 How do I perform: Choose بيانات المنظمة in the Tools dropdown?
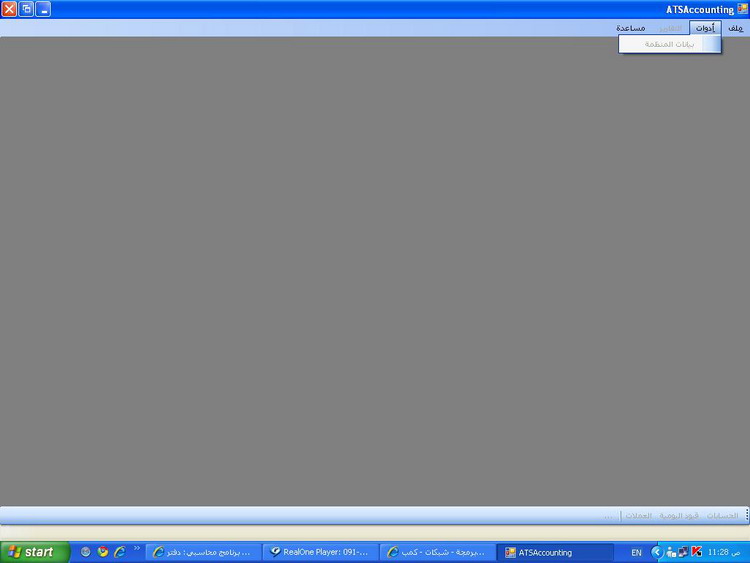pos(669,44)
